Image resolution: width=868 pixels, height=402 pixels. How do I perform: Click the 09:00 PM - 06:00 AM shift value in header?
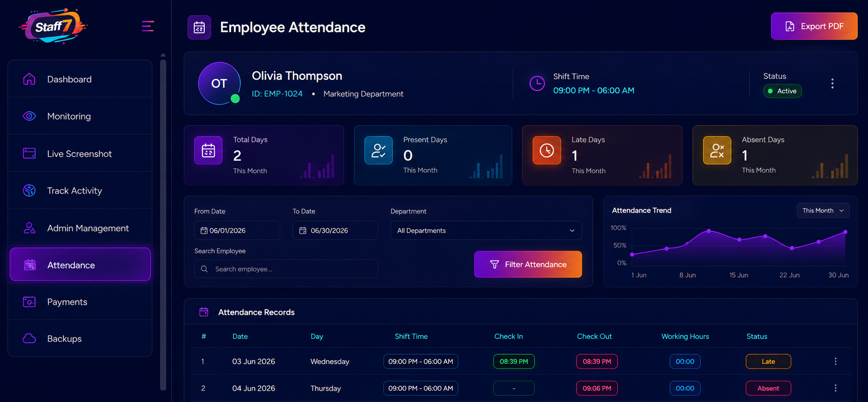click(x=594, y=90)
